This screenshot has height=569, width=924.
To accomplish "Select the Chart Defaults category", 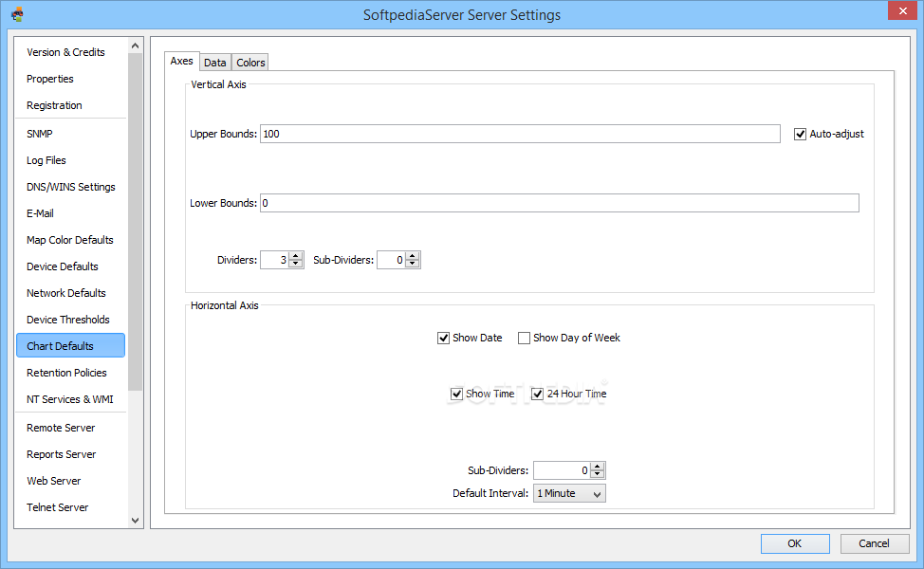I will tap(71, 346).
